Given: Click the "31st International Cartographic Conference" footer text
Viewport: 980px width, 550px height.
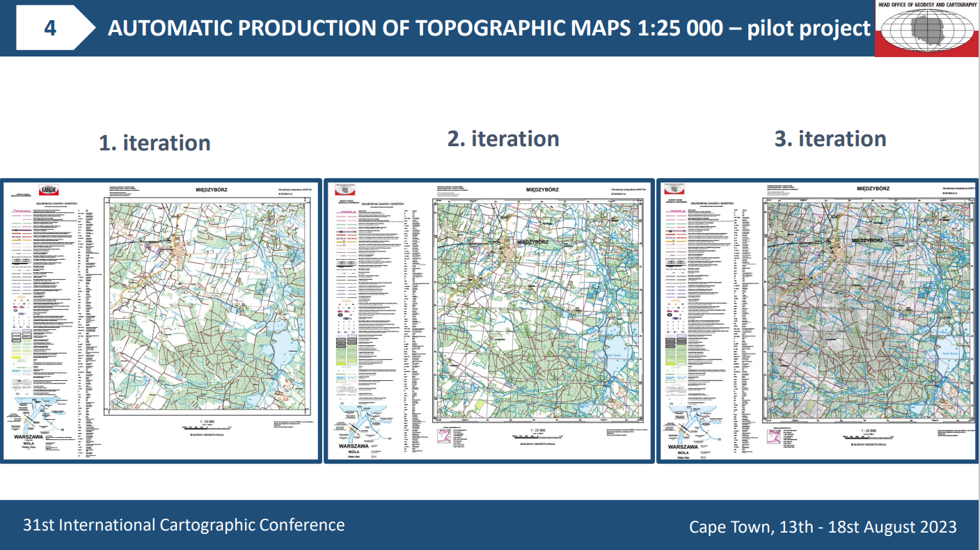Looking at the screenshot, I should [184, 525].
